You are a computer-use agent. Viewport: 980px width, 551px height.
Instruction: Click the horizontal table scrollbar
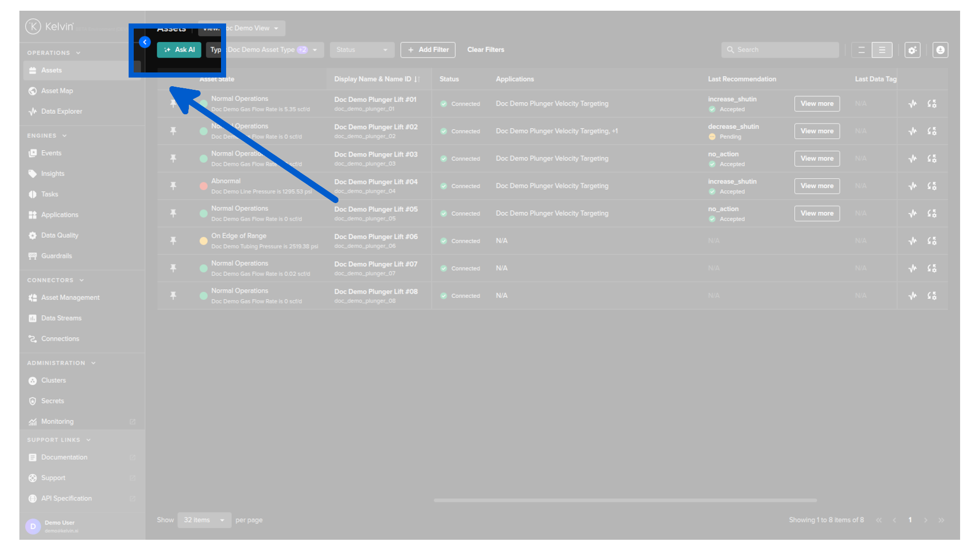625,500
